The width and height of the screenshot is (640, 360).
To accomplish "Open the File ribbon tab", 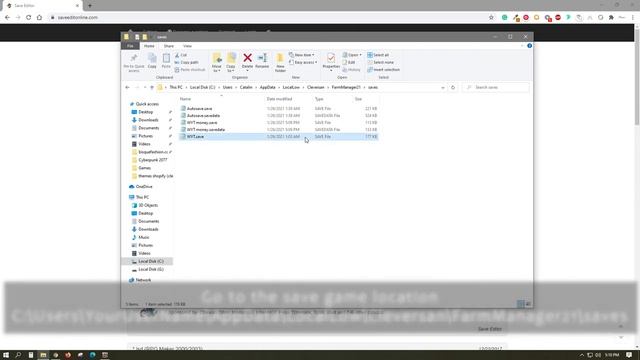I will (x=130, y=46).
